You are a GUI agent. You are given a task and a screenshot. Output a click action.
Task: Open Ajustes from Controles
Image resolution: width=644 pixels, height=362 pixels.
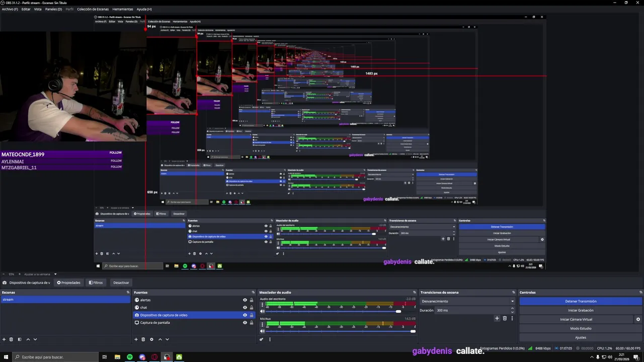pos(581,337)
